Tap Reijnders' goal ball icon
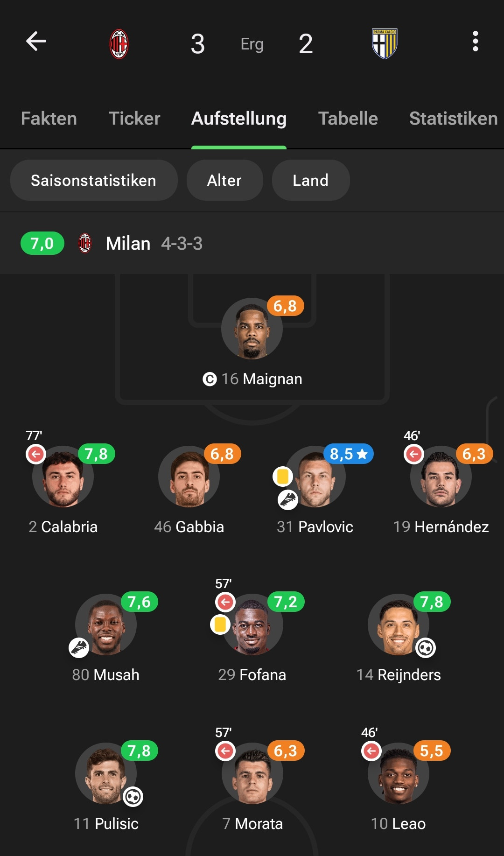The width and height of the screenshot is (504, 856). click(426, 648)
